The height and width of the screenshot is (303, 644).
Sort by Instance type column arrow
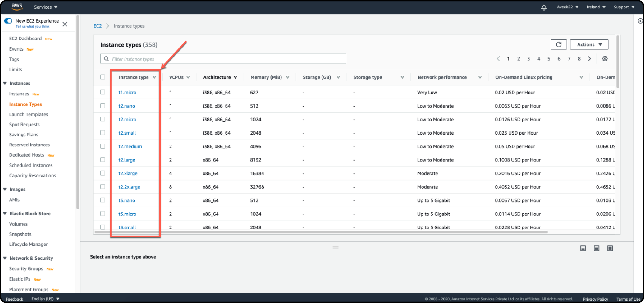[154, 77]
